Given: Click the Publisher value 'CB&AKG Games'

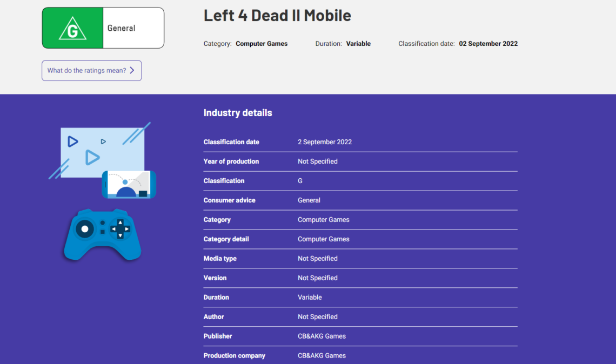Looking at the screenshot, I should pos(322,336).
